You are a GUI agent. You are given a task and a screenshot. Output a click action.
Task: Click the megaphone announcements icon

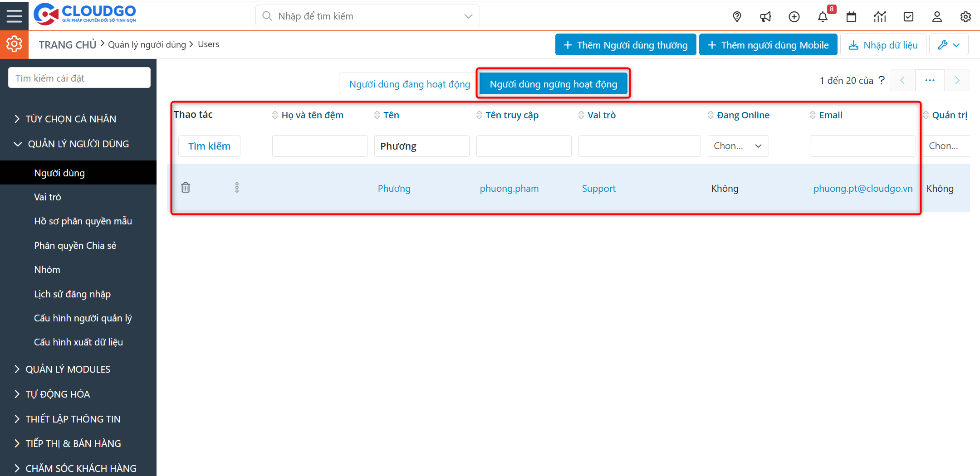point(765,16)
